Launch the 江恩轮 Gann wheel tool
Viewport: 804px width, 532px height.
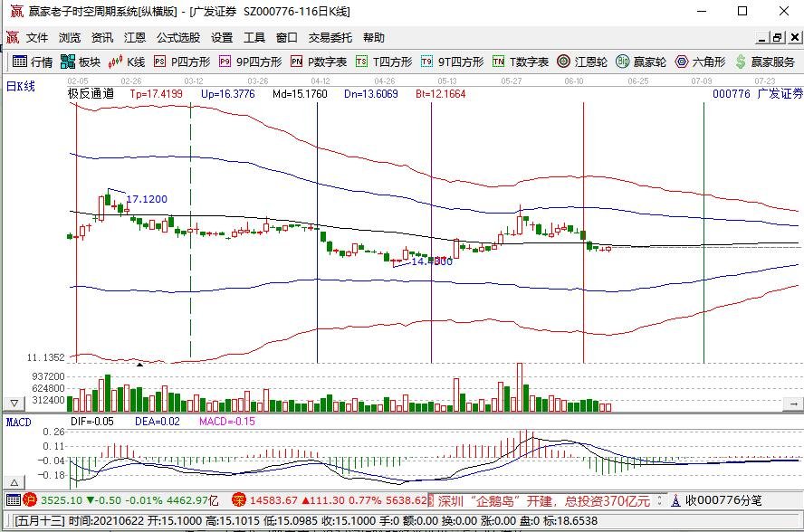pyautogui.click(x=582, y=62)
